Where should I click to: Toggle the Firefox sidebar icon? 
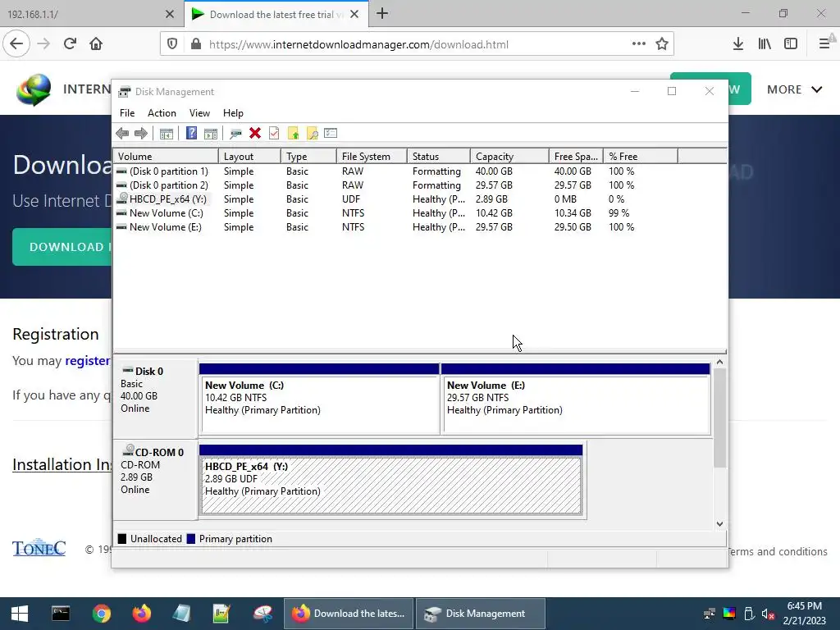coord(791,44)
